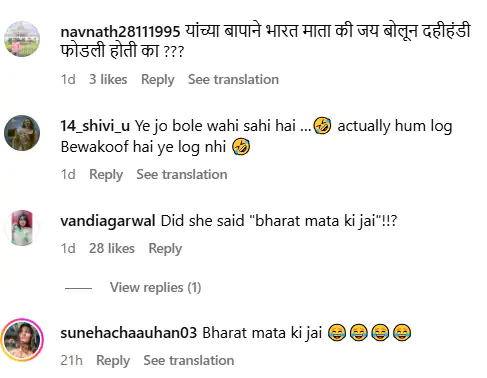
Task: Reply to navnath28111995's comment
Action: pos(158,80)
